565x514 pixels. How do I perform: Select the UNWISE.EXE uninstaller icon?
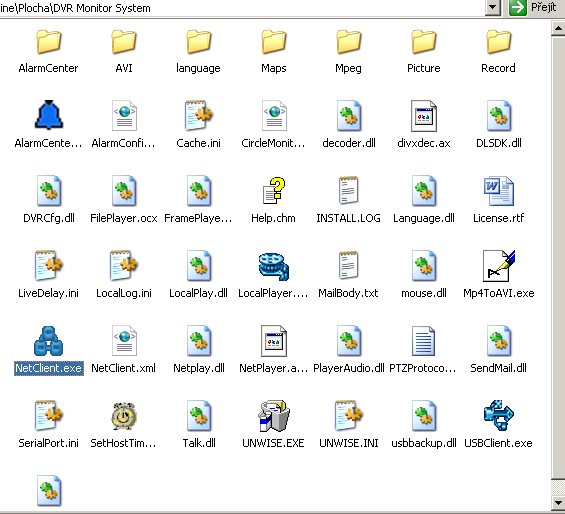click(x=273, y=416)
